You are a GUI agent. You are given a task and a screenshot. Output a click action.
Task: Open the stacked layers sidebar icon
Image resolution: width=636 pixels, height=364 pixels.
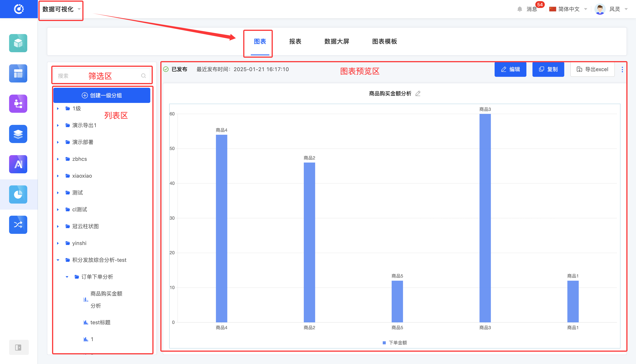coord(18,134)
